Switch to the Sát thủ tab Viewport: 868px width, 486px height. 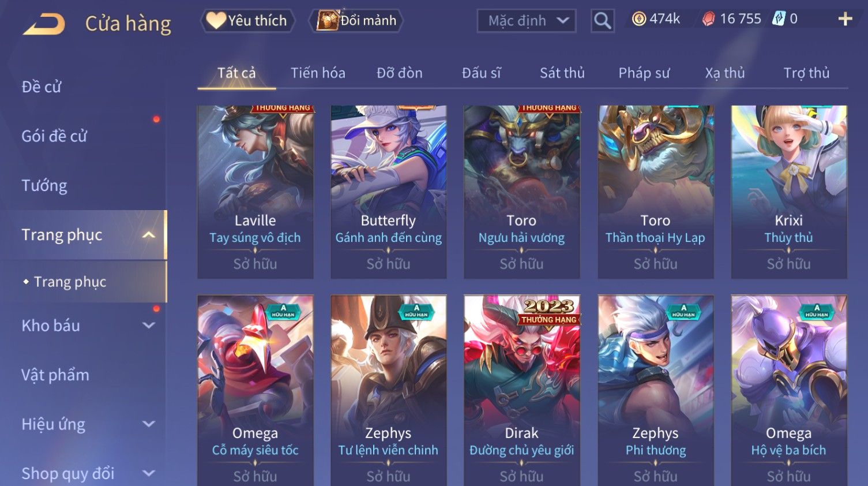pyautogui.click(x=562, y=73)
